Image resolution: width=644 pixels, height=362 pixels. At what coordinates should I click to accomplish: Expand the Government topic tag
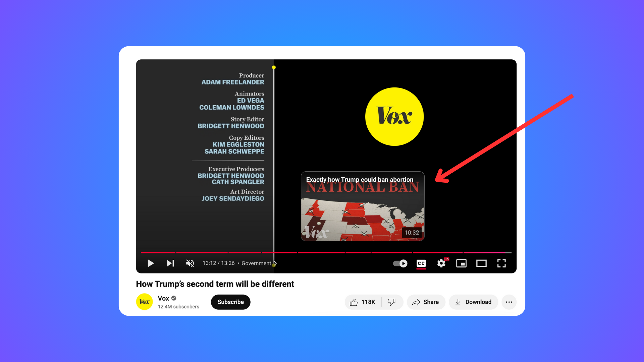[275, 263]
